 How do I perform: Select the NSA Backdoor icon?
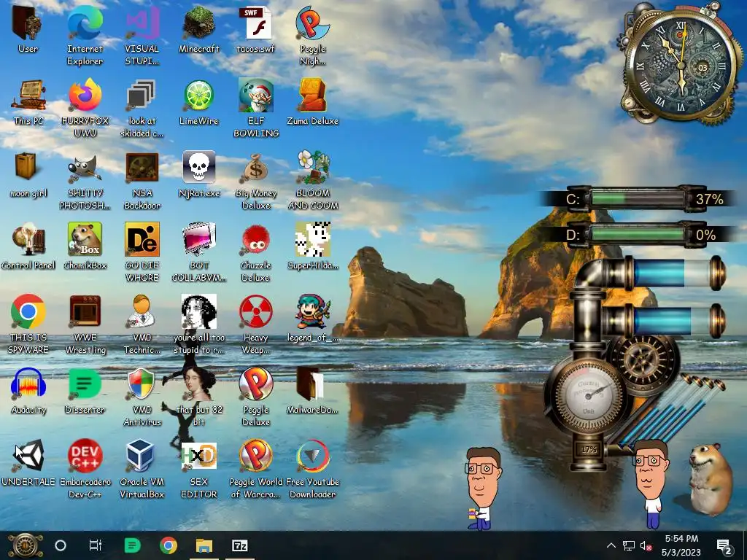click(x=142, y=168)
